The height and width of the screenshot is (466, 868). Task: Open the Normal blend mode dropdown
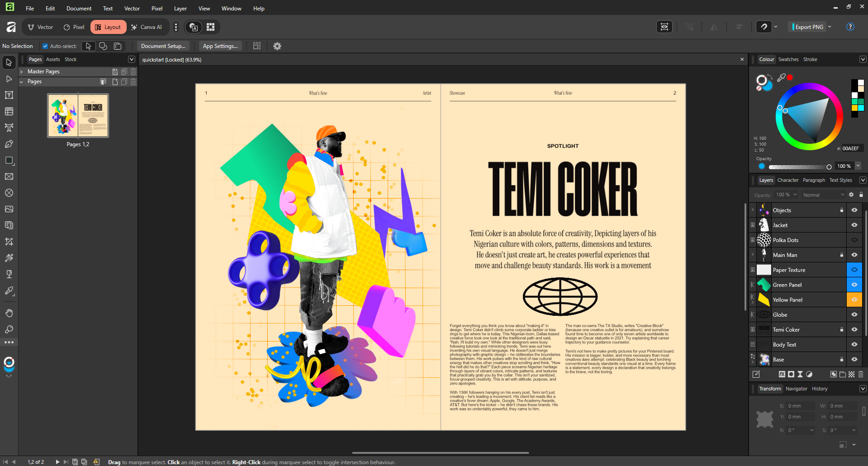pos(824,195)
